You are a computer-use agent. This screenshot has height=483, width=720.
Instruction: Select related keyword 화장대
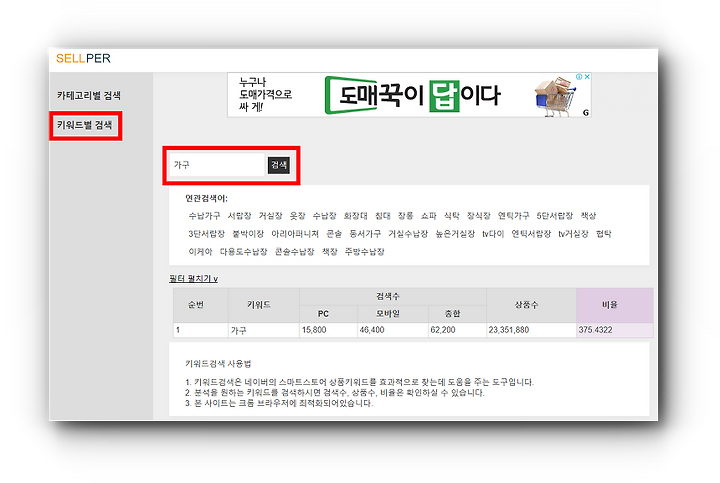355,216
